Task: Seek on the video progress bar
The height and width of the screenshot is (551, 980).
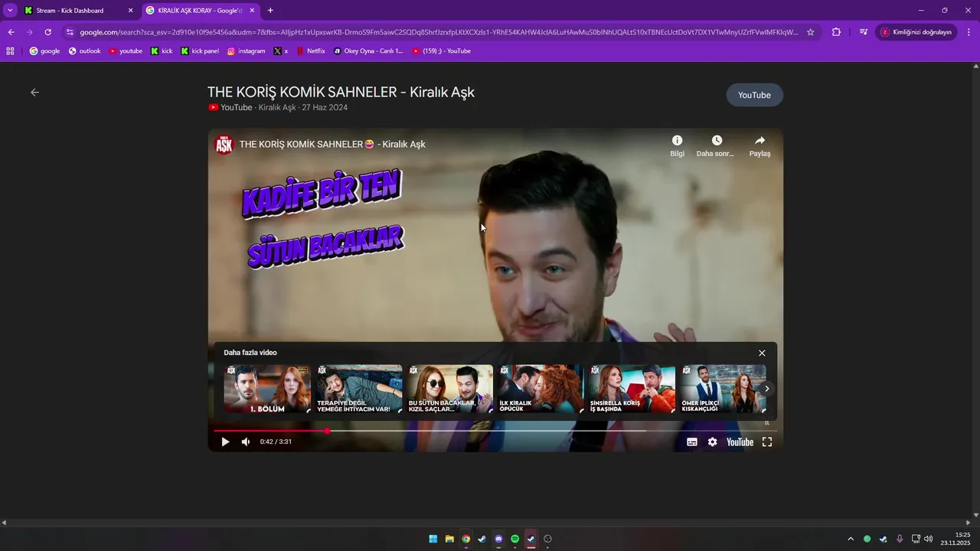Action: [495, 431]
